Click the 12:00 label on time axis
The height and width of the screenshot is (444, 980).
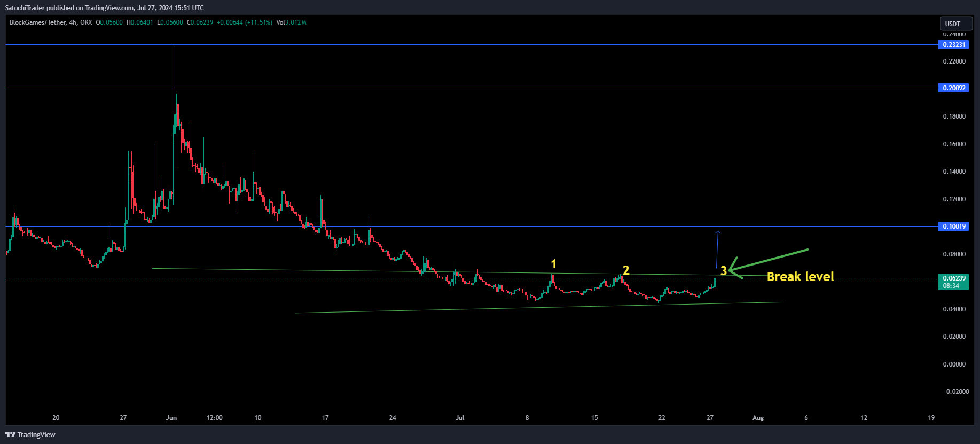[215, 418]
